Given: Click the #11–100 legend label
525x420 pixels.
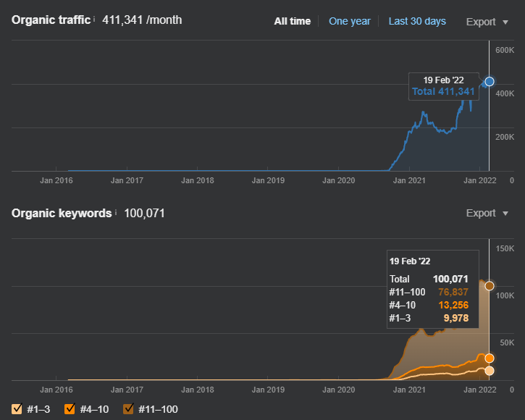Looking at the screenshot, I should point(158,409).
